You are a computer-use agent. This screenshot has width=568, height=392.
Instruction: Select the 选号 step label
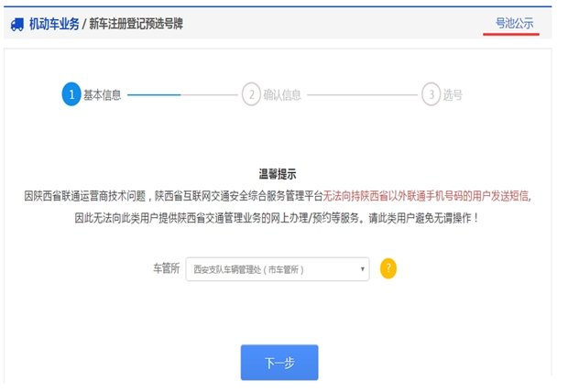click(x=453, y=94)
